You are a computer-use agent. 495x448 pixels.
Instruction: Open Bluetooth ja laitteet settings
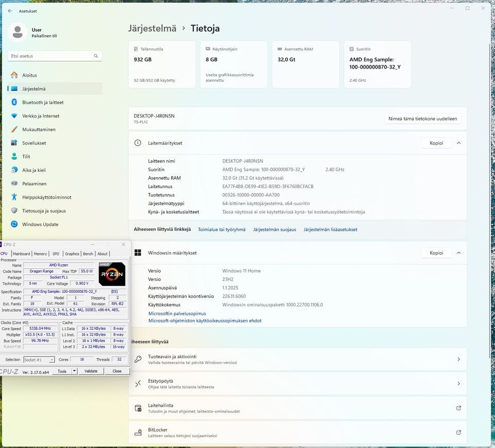55,102
